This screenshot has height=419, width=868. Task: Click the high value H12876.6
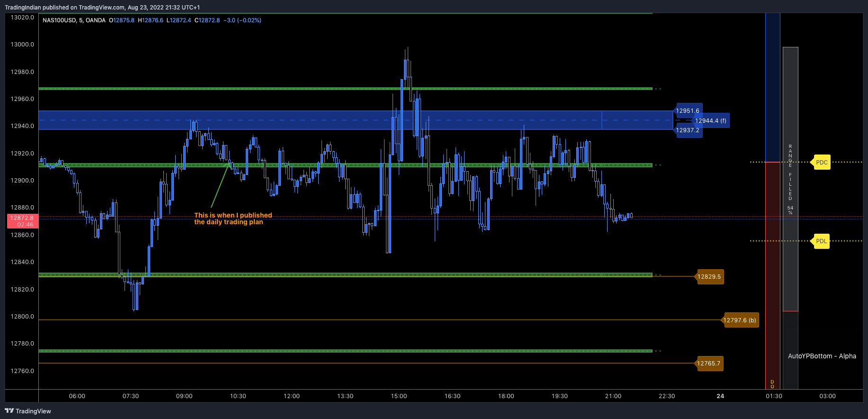click(151, 20)
